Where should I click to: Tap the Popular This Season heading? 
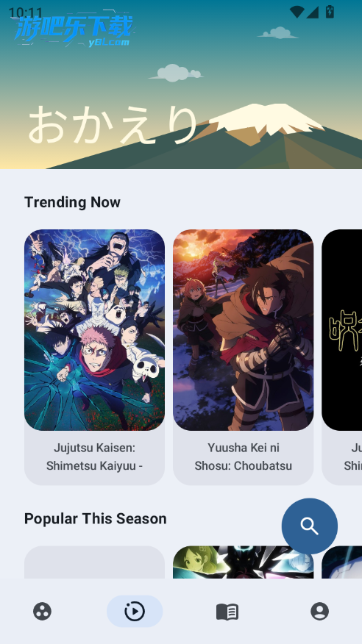point(96,519)
